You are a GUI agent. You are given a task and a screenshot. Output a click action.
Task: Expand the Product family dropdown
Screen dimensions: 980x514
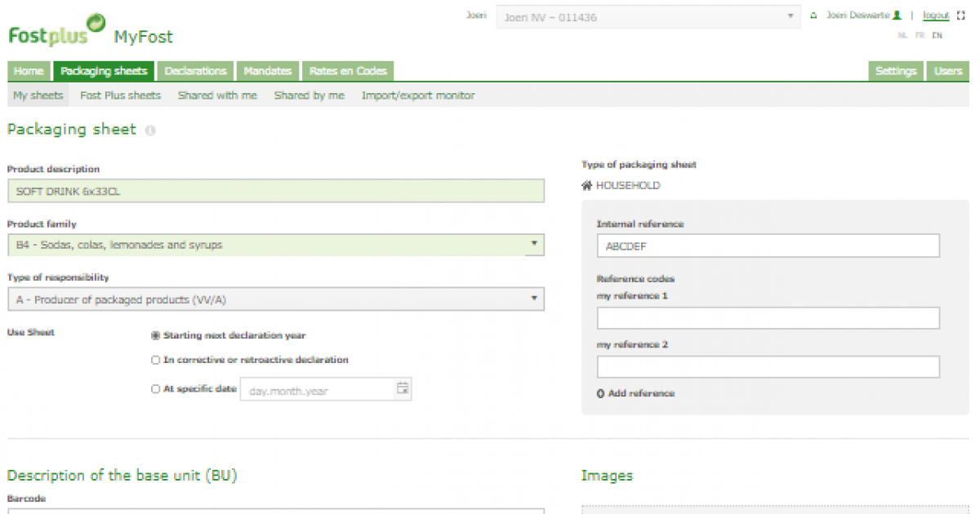point(534,244)
